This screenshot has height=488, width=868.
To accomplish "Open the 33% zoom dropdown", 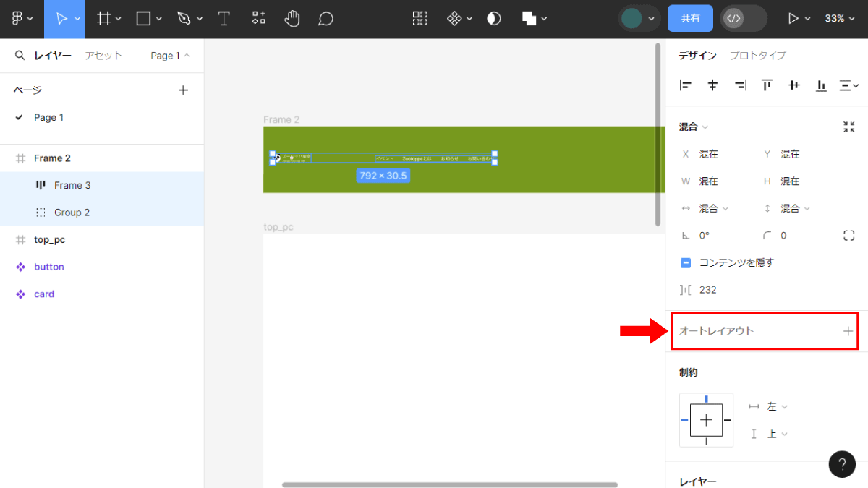I will [x=840, y=19].
